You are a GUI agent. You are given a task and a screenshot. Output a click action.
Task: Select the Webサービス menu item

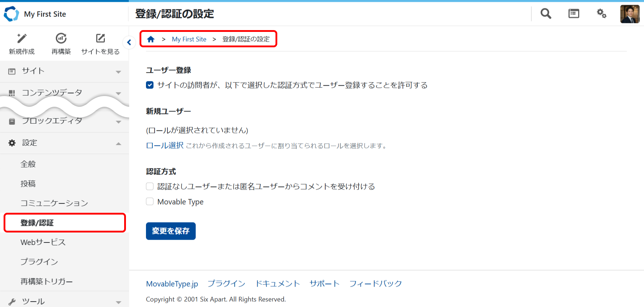(43, 242)
